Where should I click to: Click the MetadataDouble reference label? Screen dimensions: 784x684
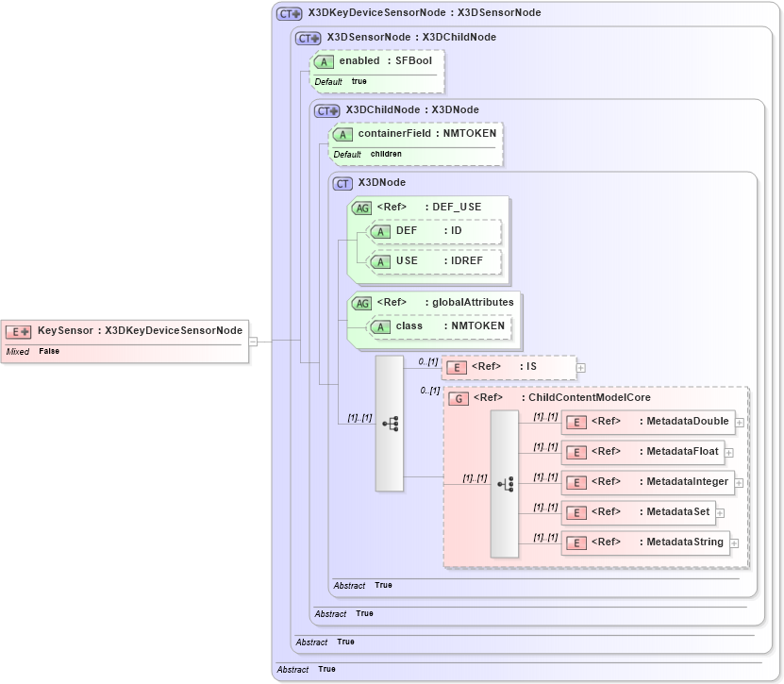(x=660, y=421)
